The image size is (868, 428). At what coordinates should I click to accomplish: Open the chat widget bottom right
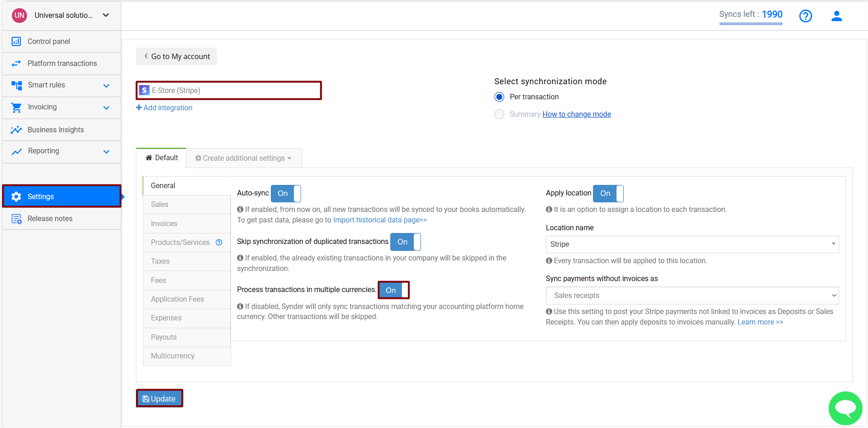pos(845,408)
